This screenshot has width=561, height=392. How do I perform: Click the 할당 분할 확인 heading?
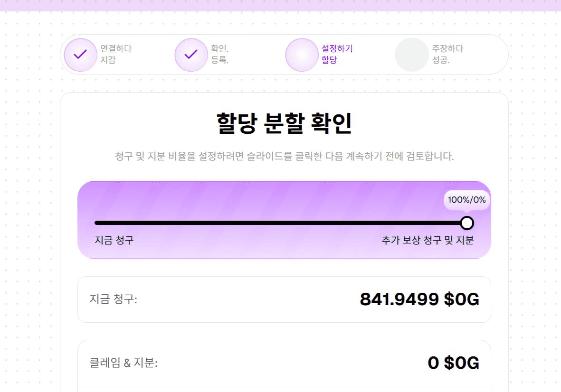pyautogui.click(x=284, y=123)
